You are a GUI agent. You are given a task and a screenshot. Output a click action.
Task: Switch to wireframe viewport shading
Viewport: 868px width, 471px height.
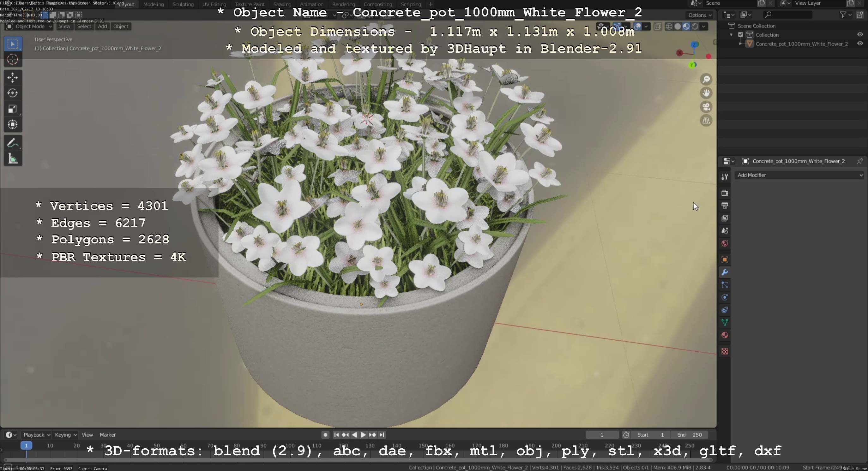[x=669, y=26]
